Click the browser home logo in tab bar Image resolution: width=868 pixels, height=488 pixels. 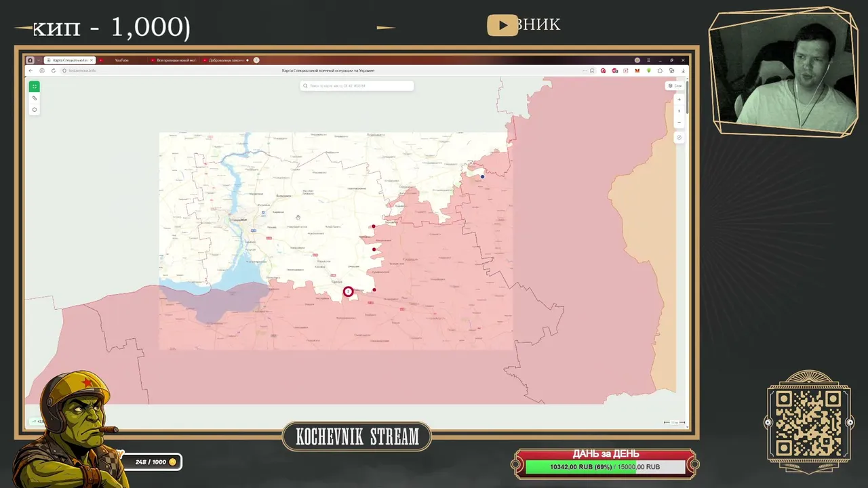click(31, 60)
